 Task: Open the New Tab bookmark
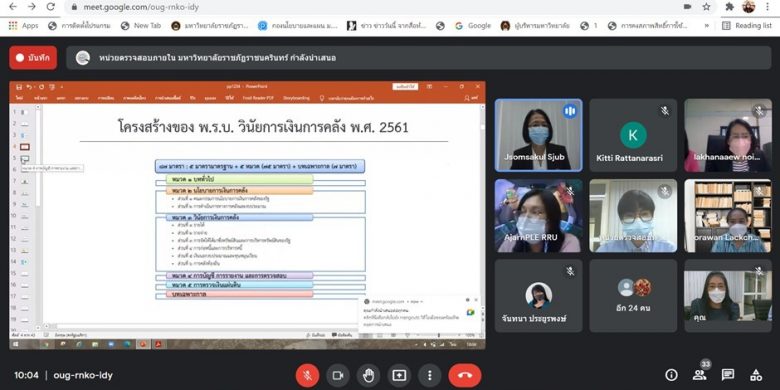coord(141,26)
